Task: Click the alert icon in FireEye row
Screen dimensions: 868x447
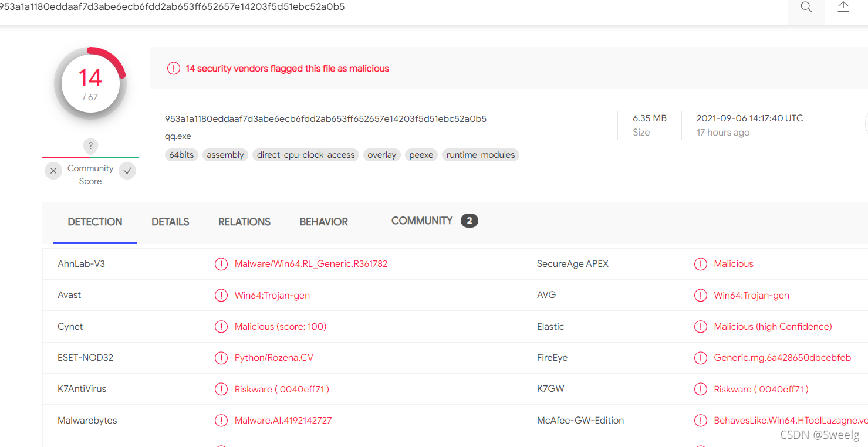Action: pos(701,358)
